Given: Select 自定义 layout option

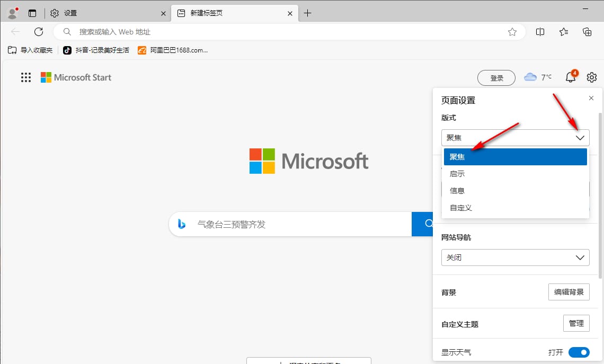Looking at the screenshot, I should click(x=516, y=208).
